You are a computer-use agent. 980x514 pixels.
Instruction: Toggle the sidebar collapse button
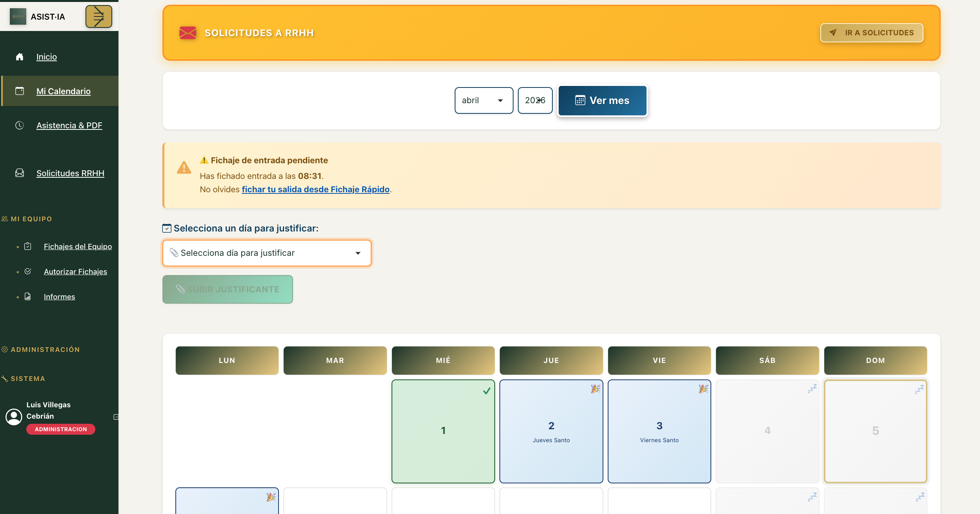(98, 16)
